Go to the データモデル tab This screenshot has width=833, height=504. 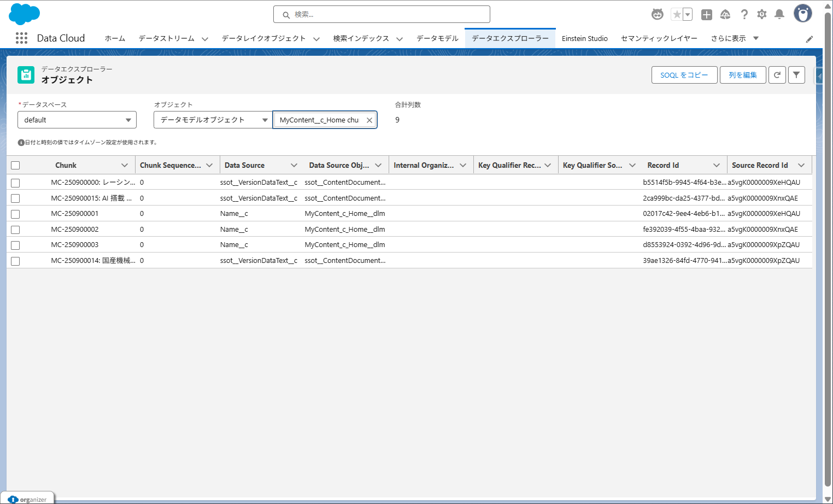click(437, 38)
